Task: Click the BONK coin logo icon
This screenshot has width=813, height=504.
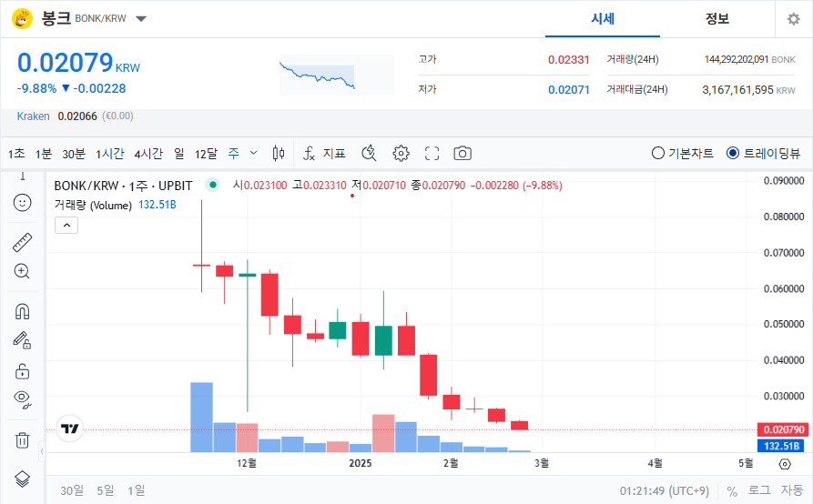Action: pyautogui.click(x=22, y=18)
